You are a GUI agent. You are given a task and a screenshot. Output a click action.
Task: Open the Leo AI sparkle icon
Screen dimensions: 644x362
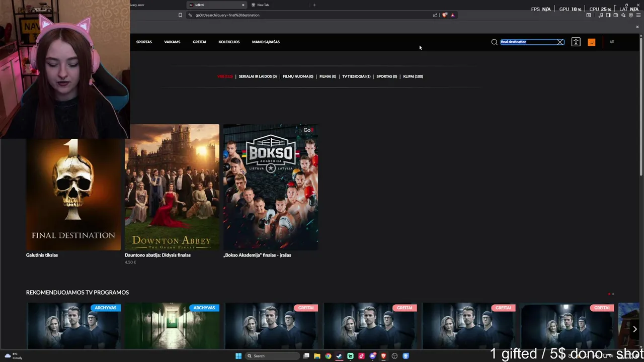pyautogui.click(x=623, y=15)
